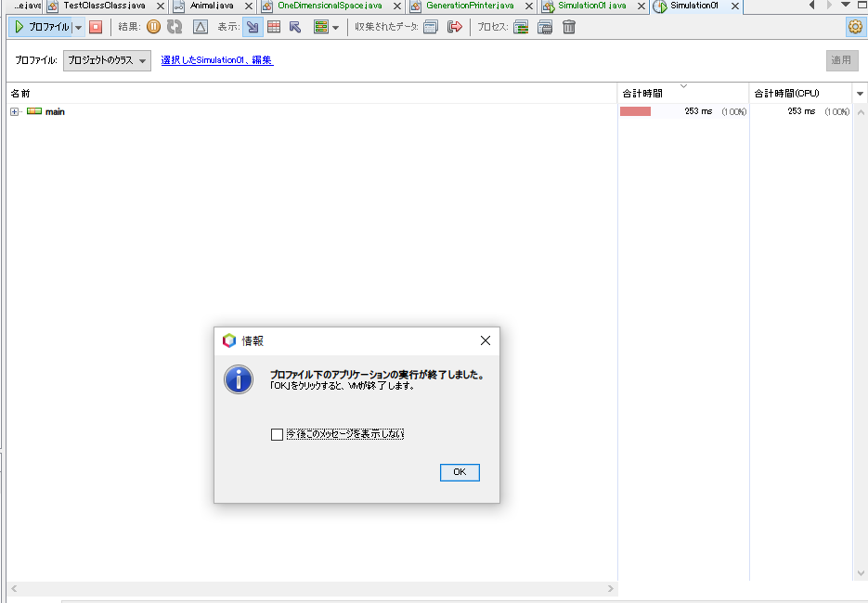The height and width of the screenshot is (603, 868).
Task: Click the triangle icon after the refresh icon
Action: tap(201, 27)
